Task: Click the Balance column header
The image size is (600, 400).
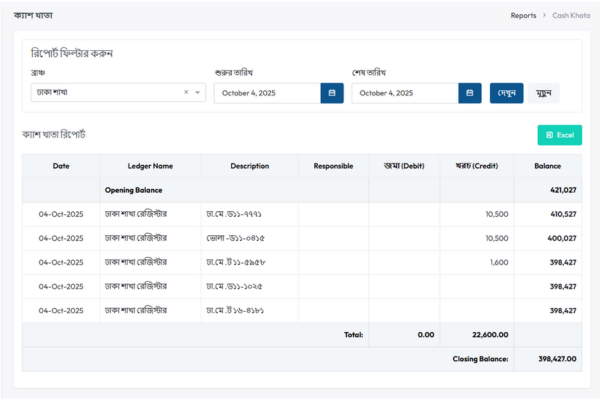Action: (x=547, y=166)
